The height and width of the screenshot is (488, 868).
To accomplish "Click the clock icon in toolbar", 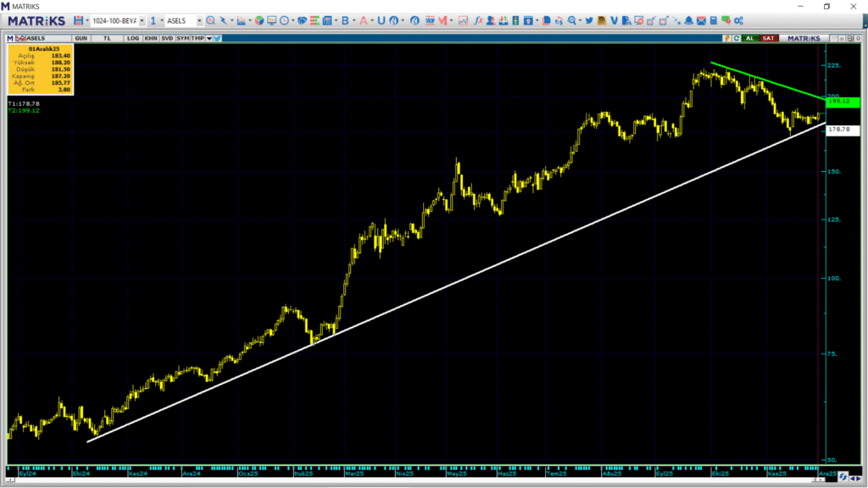I will pos(285,20).
